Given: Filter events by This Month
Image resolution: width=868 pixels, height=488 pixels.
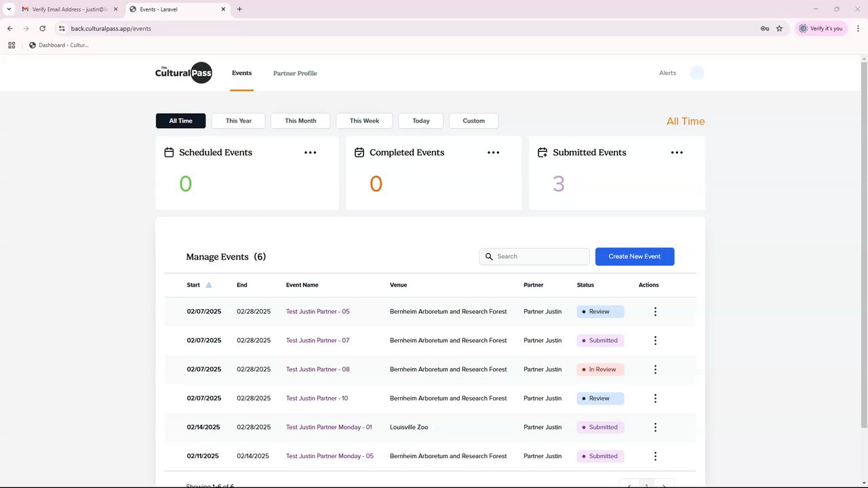Looking at the screenshot, I should tap(300, 121).
